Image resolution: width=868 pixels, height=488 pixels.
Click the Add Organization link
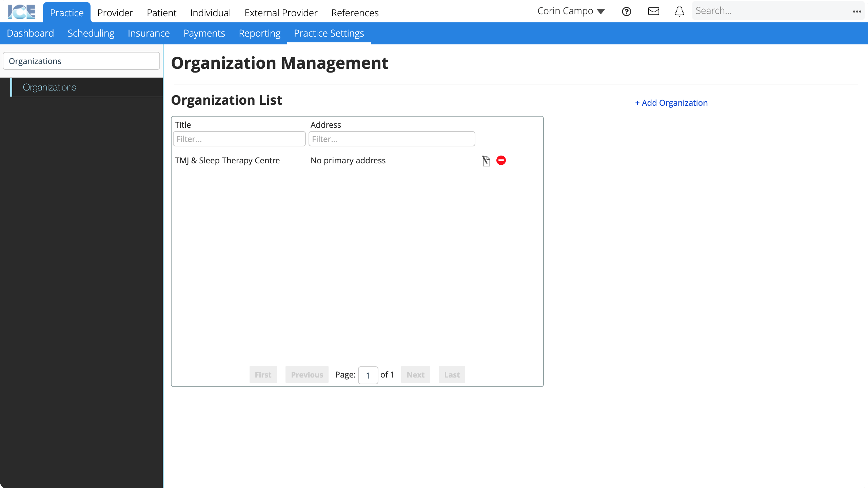point(671,102)
